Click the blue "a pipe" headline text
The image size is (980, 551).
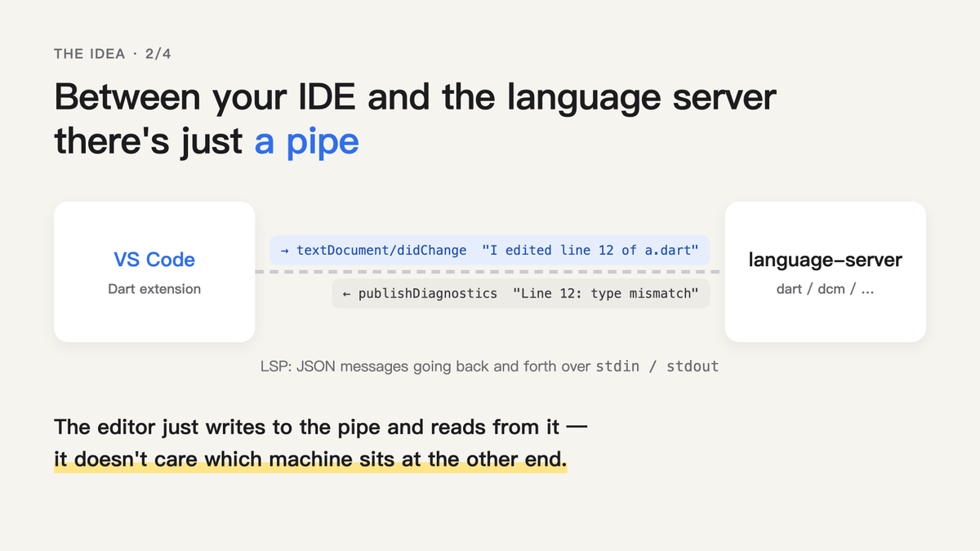click(x=306, y=141)
